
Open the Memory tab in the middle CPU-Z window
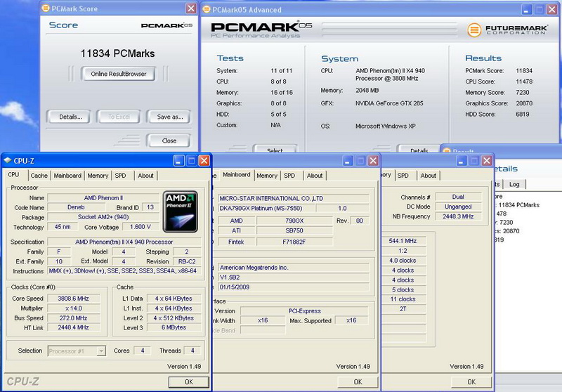tap(267, 176)
